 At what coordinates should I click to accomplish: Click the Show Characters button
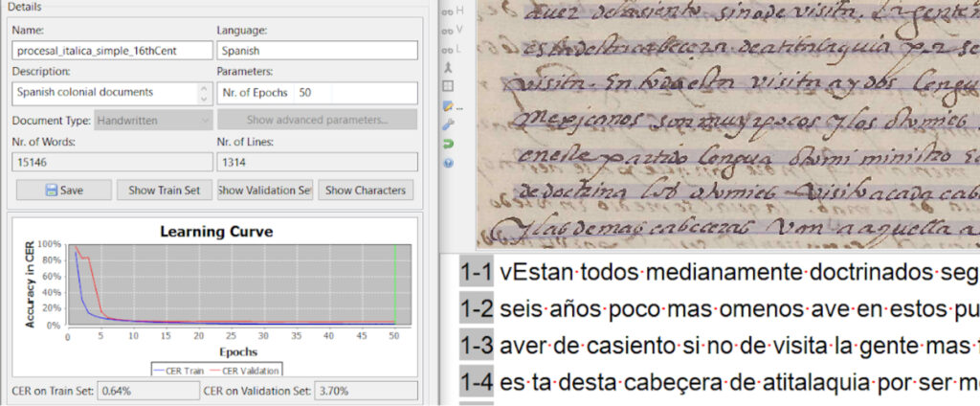click(367, 190)
